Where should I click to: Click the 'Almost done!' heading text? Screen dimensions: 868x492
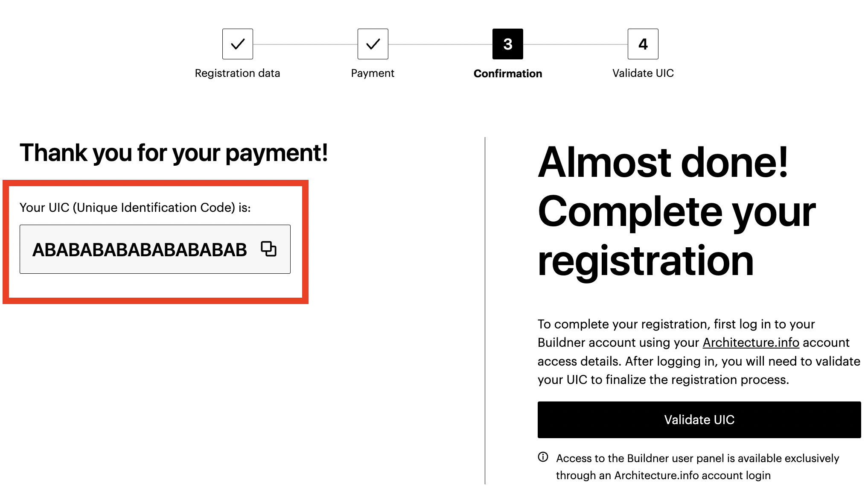[x=663, y=163]
